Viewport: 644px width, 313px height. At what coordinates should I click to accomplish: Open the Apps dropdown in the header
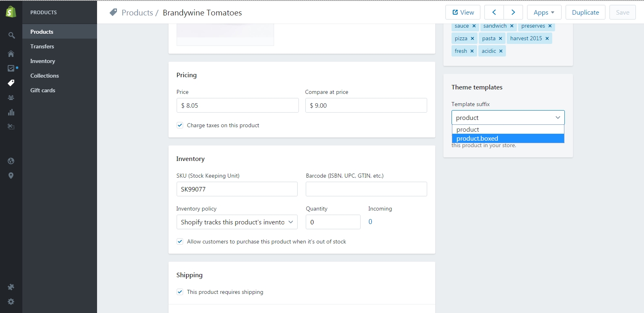[x=544, y=13]
